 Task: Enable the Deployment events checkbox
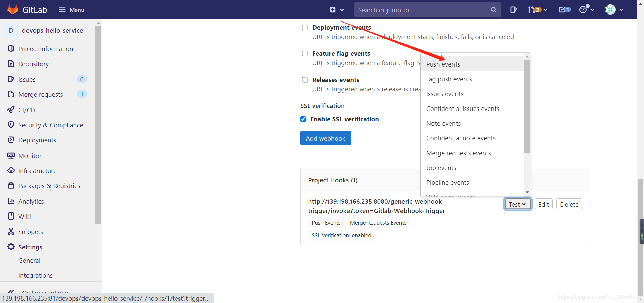[305, 27]
